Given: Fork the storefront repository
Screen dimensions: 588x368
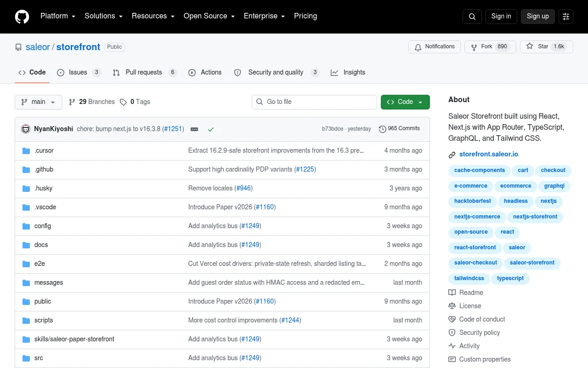Looking at the screenshot, I should [490, 47].
